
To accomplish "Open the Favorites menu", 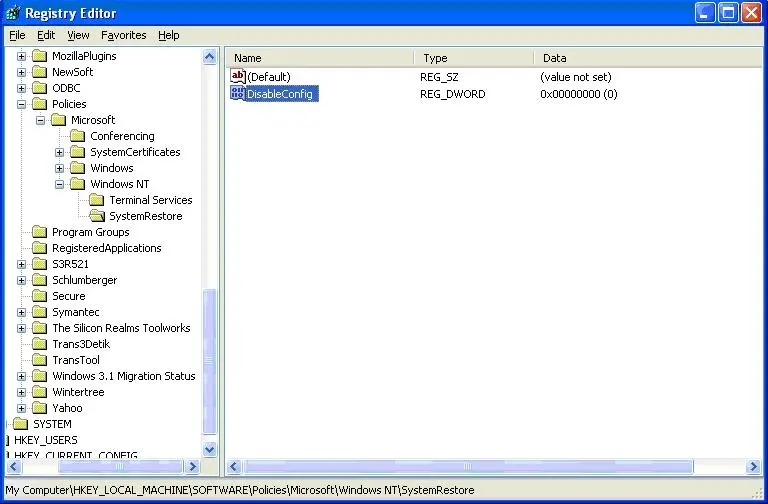I will pos(123,35).
